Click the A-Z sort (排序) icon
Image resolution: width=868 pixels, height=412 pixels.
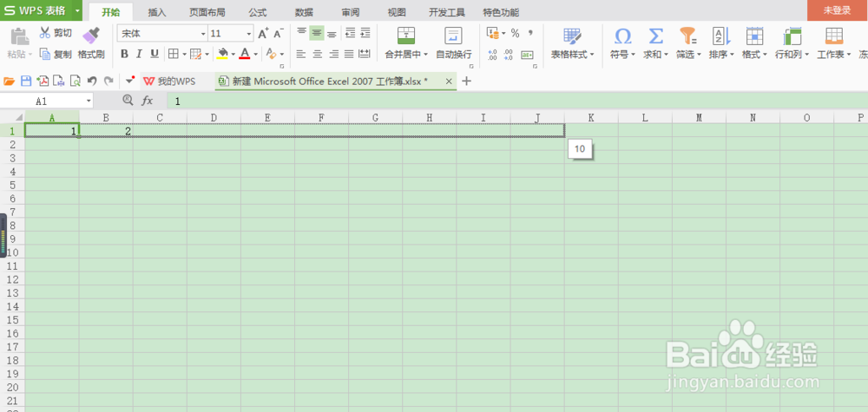pos(721,36)
